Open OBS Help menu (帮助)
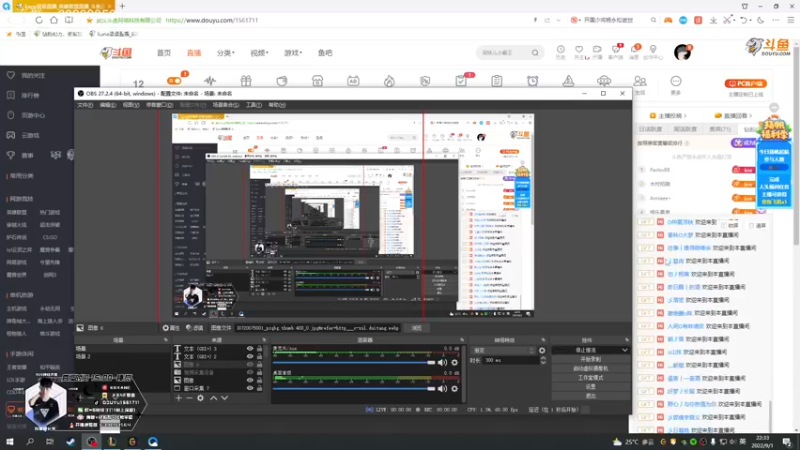Viewport: 800px width, 450px height. [x=277, y=105]
